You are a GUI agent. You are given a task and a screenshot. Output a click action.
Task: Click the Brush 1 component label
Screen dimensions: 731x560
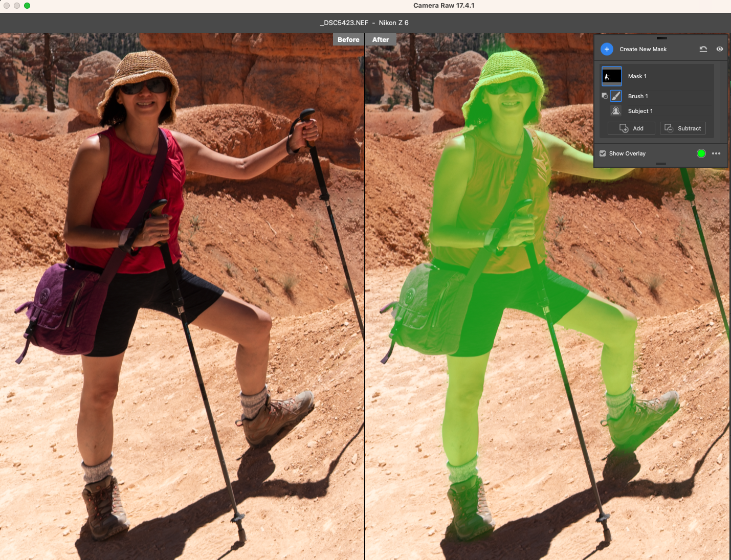638,96
